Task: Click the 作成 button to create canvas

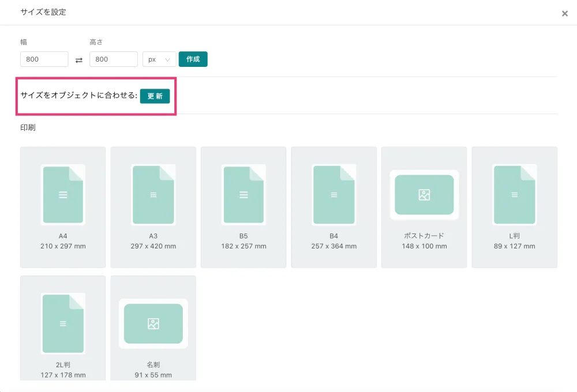Action: click(193, 59)
